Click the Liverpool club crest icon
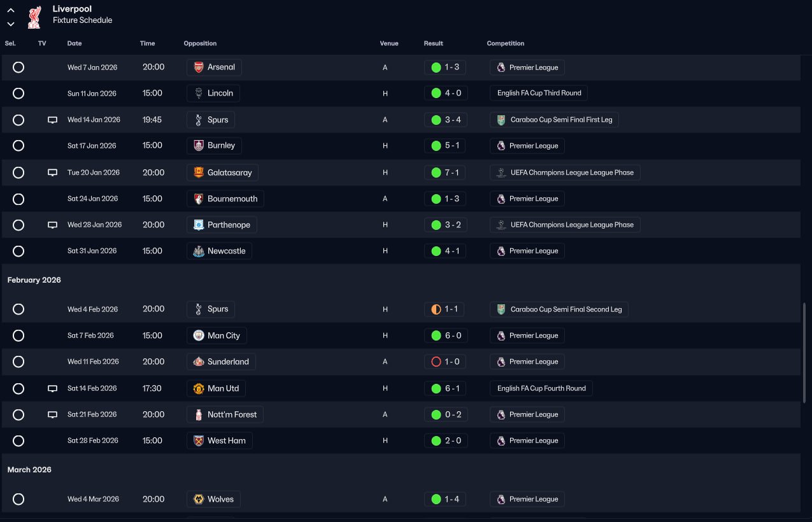 [x=34, y=17]
